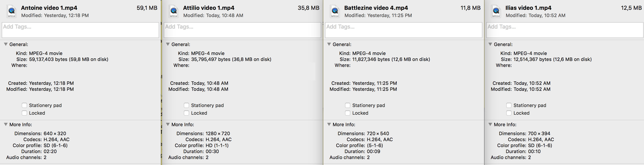
Task: Click Add Tags field in Ilias video window
Action: [565, 30]
